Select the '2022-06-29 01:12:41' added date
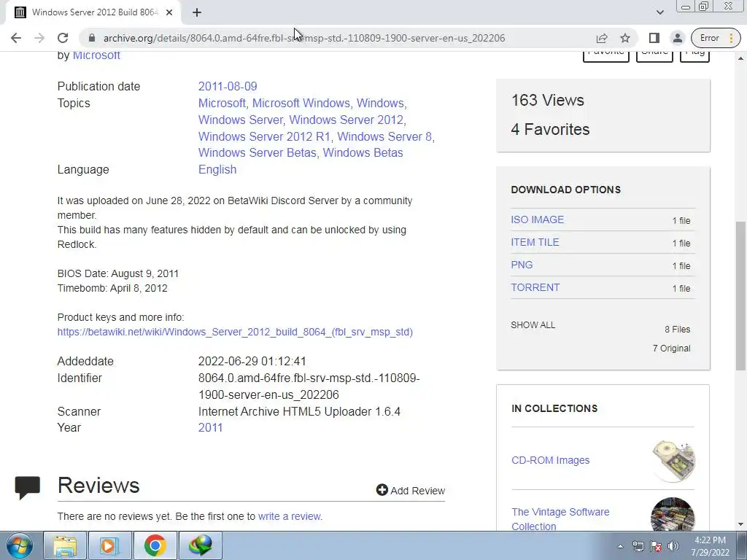This screenshot has width=747, height=560. [252, 361]
